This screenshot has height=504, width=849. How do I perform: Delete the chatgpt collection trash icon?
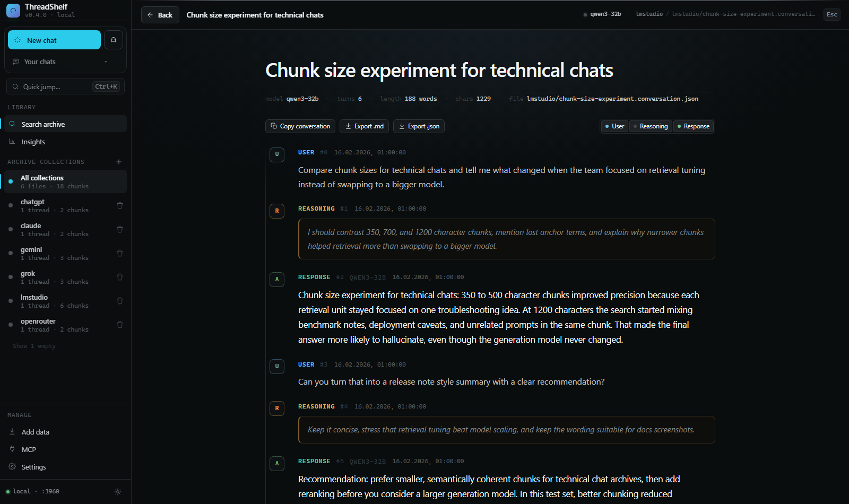[x=120, y=205]
